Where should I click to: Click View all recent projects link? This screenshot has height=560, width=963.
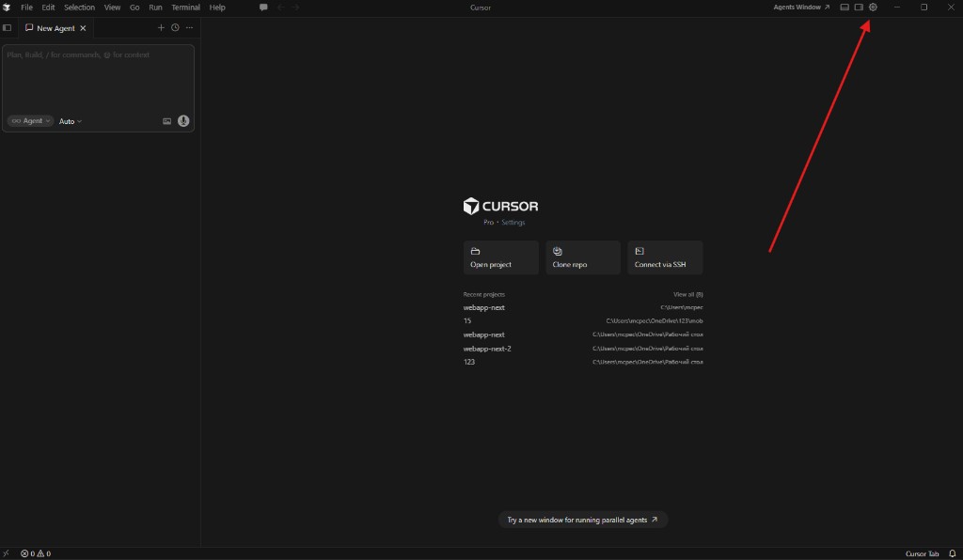[x=687, y=294]
